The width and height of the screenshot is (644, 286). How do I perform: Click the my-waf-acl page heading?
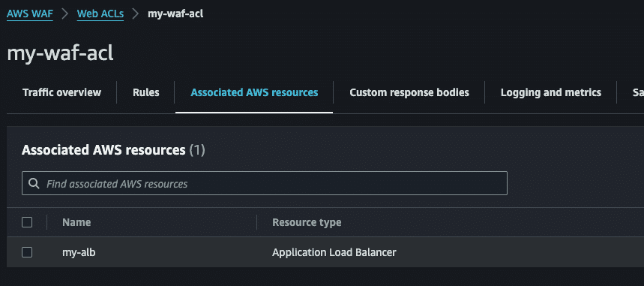tap(60, 53)
